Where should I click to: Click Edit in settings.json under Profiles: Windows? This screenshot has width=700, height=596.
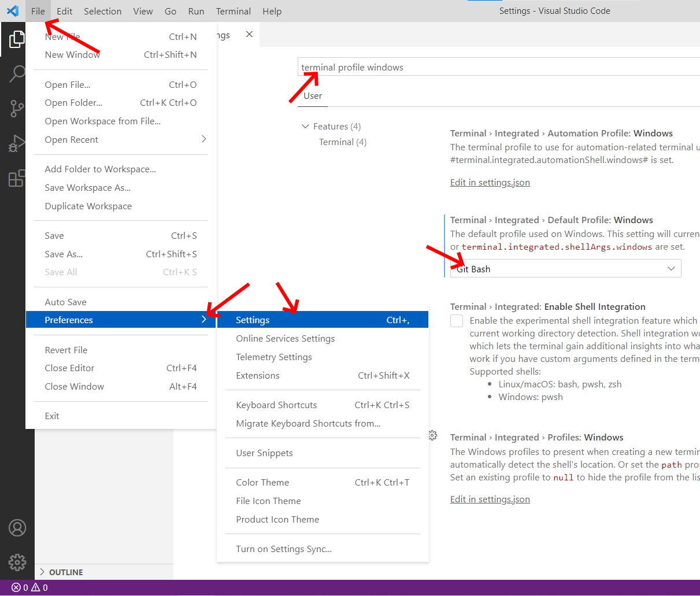490,499
